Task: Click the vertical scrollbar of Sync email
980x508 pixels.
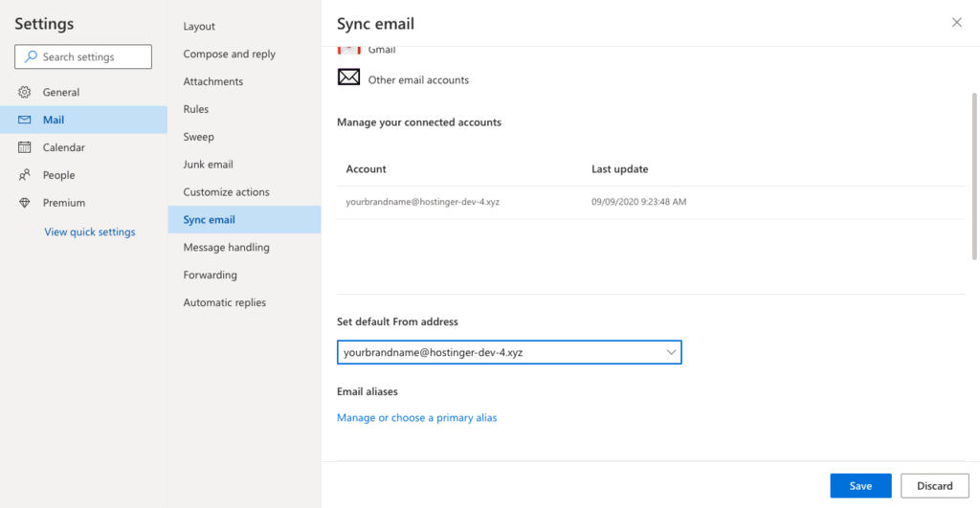Action: coord(973,176)
